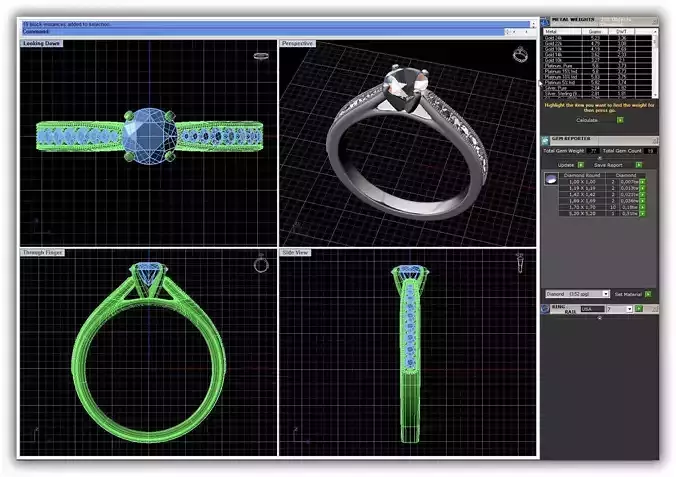Click the small expander arrow below Total Gem Weight

click(599, 157)
